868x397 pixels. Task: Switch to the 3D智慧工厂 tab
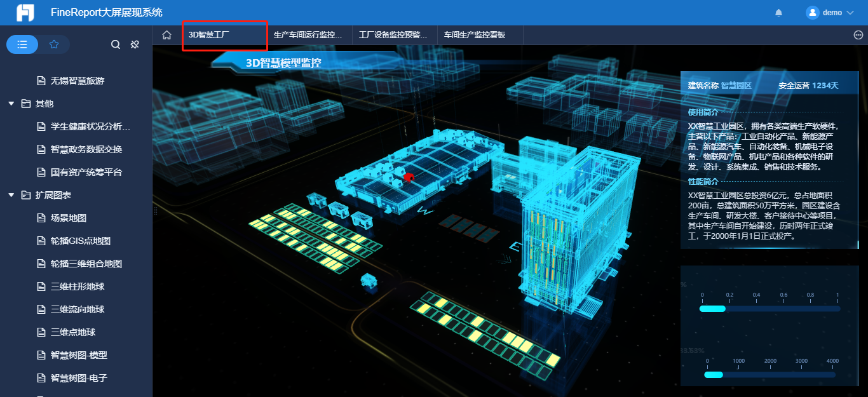pyautogui.click(x=224, y=35)
